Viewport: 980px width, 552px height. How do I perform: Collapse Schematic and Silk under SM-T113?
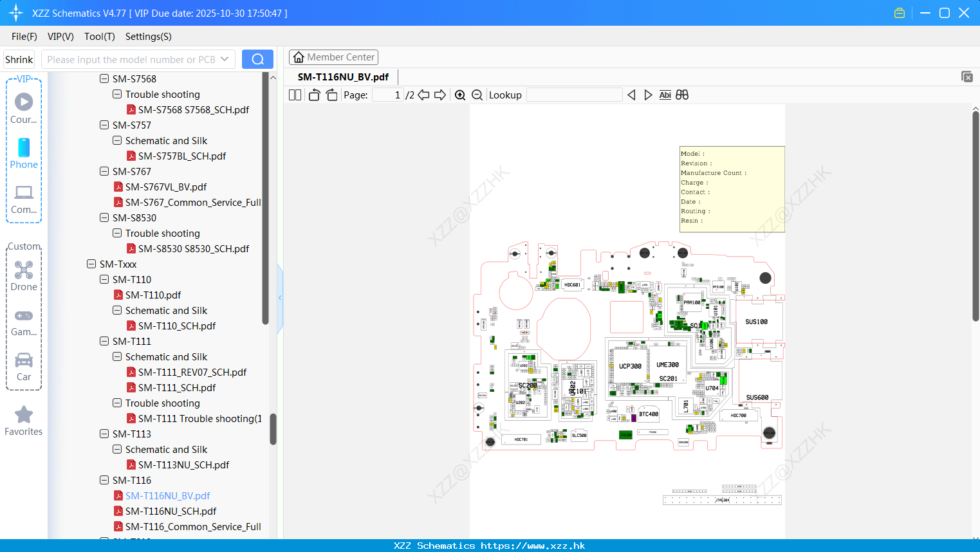117,449
